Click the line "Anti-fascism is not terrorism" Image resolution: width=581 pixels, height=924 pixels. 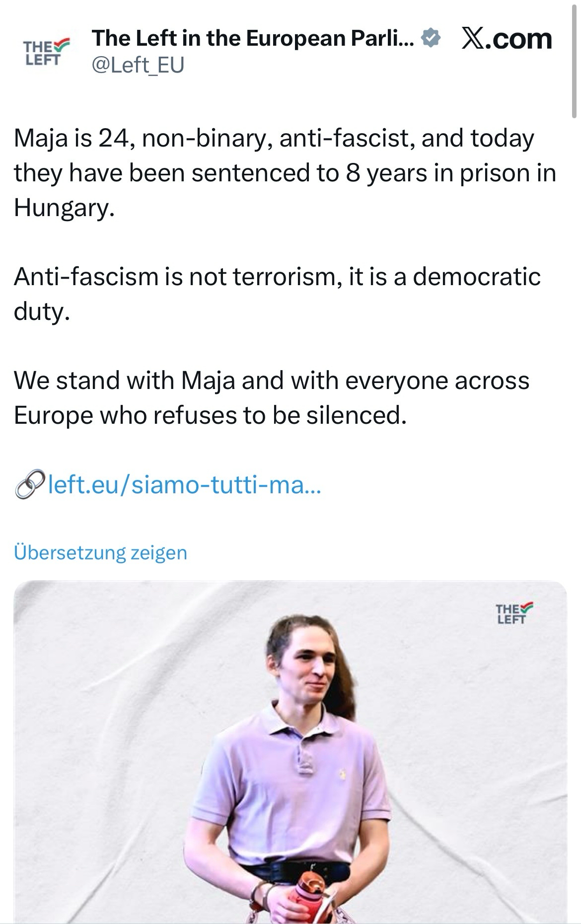[x=277, y=277]
